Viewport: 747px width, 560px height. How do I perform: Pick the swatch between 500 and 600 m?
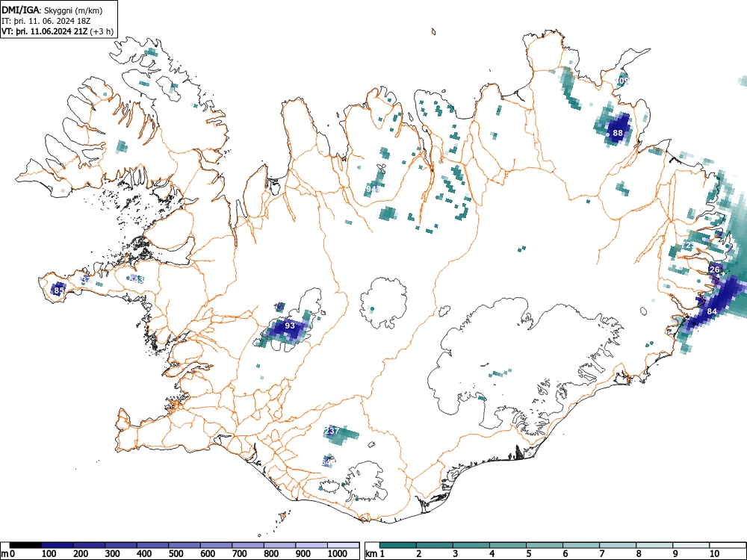tap(185, 545)
